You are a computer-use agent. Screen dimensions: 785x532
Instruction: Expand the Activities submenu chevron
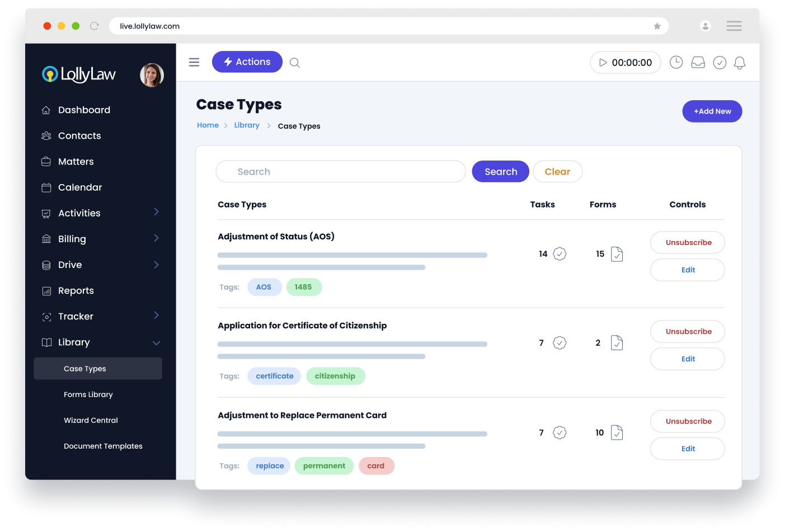pos(156,212)
